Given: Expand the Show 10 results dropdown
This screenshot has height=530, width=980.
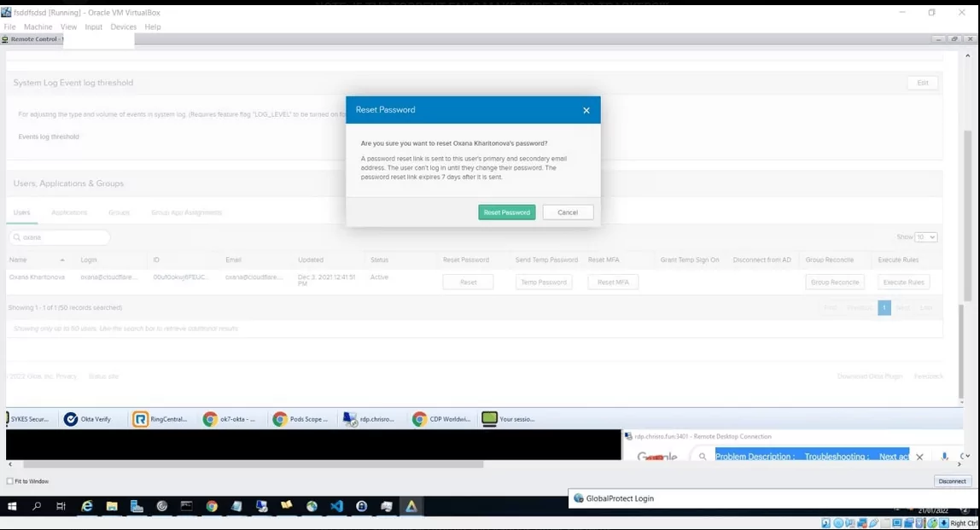Looking at the screenshot, I should pos(925,236).
